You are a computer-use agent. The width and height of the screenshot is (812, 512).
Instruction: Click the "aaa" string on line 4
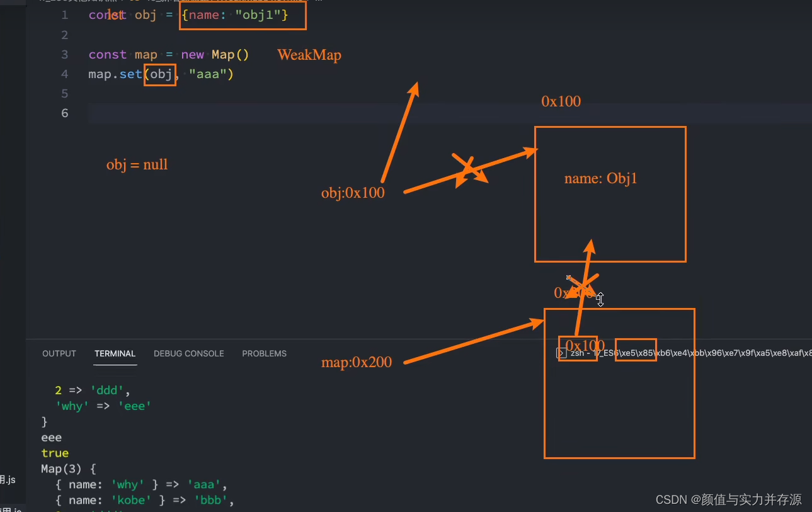(x=208, y=74)
